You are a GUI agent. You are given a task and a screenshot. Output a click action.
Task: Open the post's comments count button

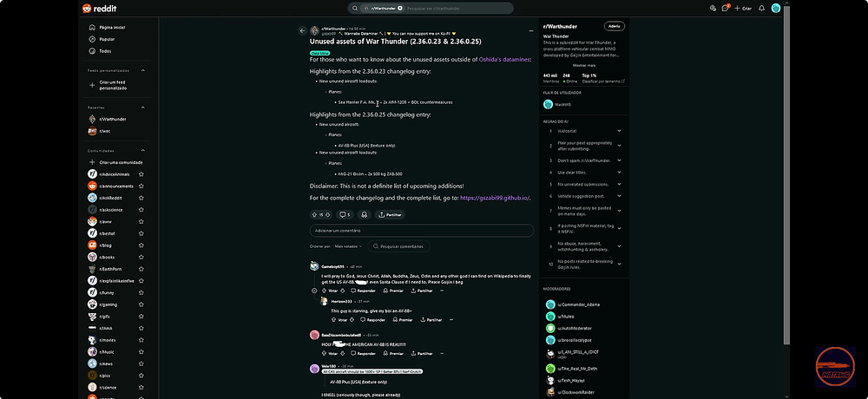[x=345, y=215]
